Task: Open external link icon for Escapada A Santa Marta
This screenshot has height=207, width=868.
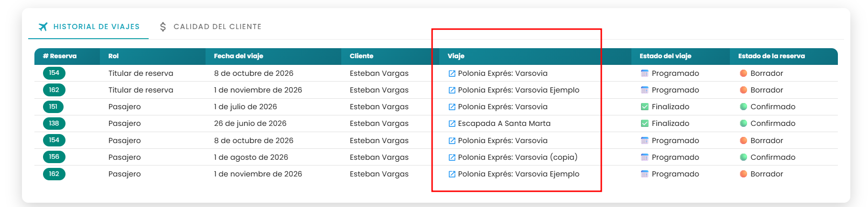Action: point(452,124)
